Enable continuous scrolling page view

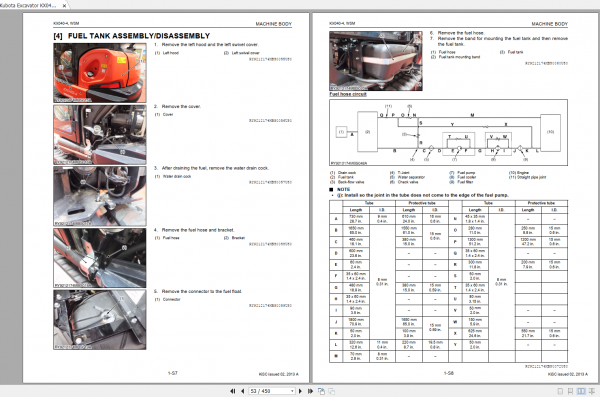coord(570,391)
